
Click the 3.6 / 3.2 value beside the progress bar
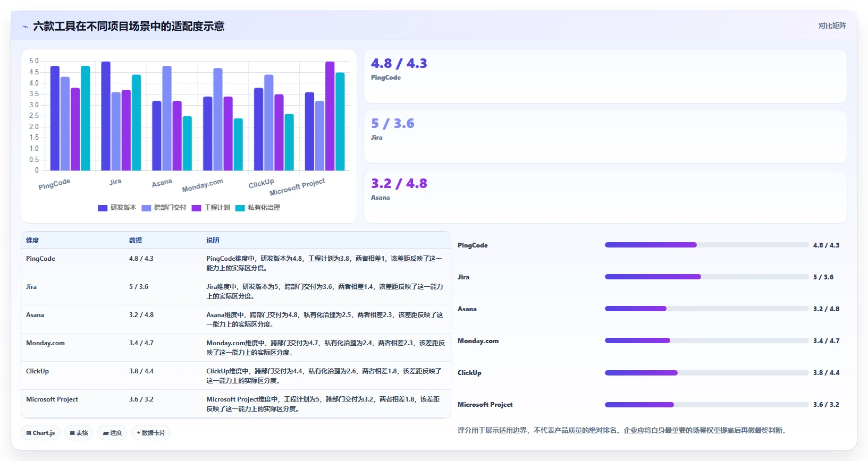point(826,405)
